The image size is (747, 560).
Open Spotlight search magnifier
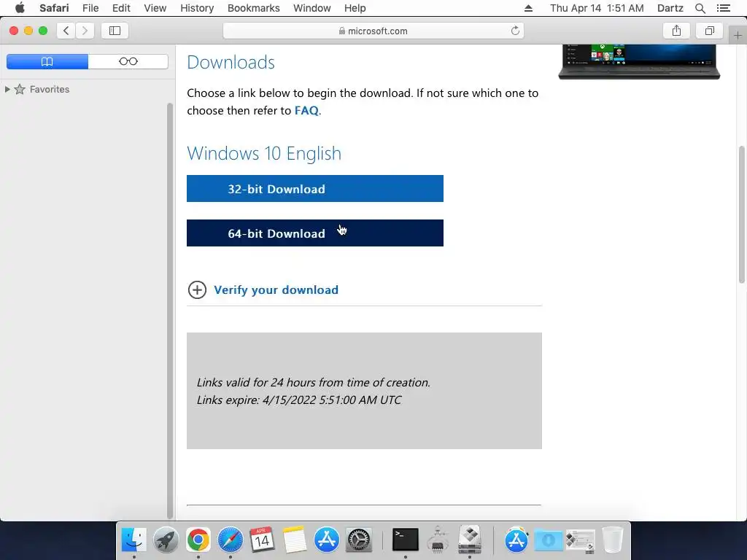[x=700, y=8]
